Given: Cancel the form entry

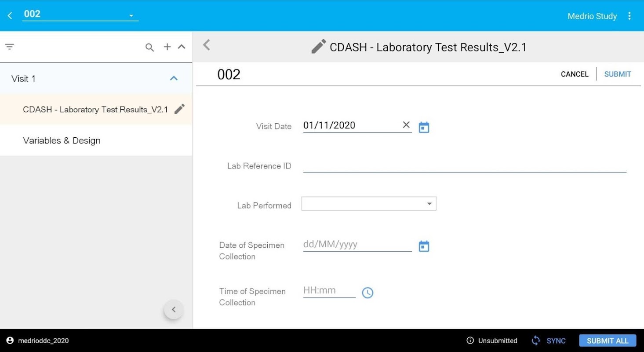Looking at the screenshot, I should click(x=575, y=74).
